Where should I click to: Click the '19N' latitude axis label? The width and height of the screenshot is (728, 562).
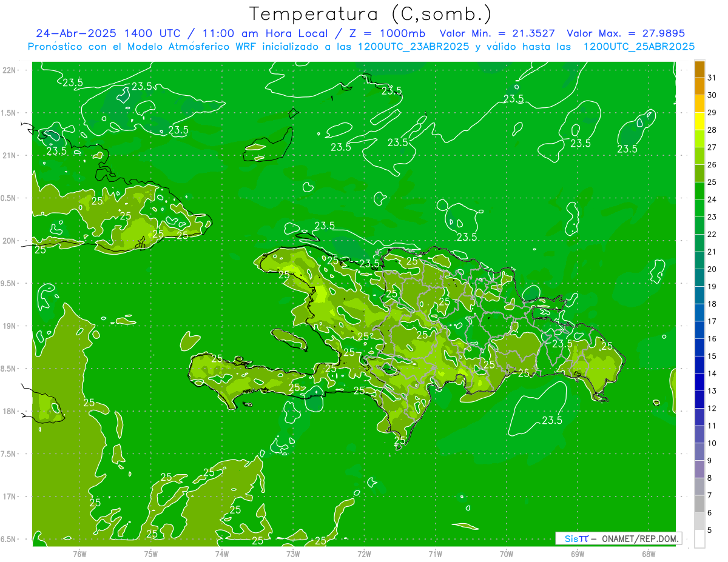click(10, 326)
